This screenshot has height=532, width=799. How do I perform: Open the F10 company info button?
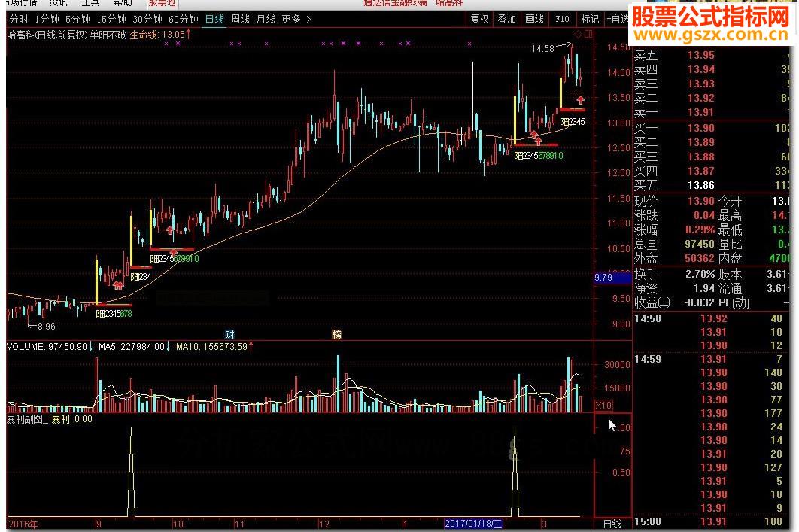pyautogui.click(x=562, y=20)
